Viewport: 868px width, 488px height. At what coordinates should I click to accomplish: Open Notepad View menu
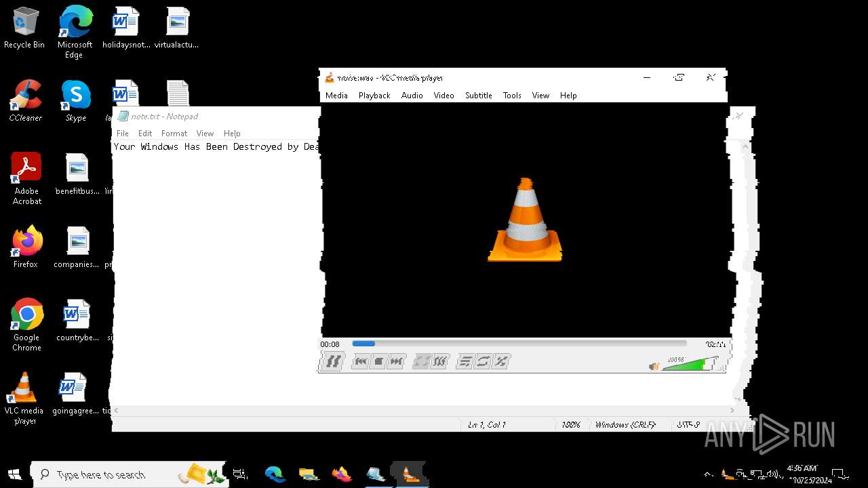point(205,134)
